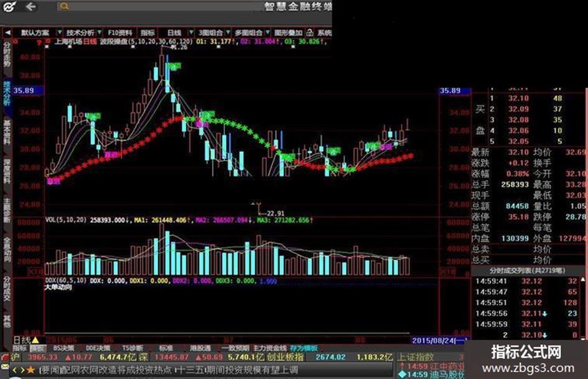Select buy level 1 price 32.10
Screen dimensions: 588x379
518,98
